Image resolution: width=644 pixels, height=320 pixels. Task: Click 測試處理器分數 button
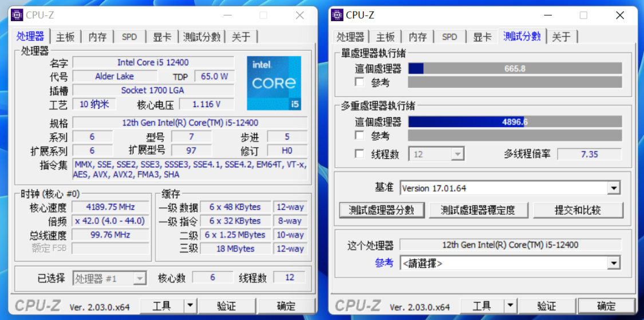(381, 210)
